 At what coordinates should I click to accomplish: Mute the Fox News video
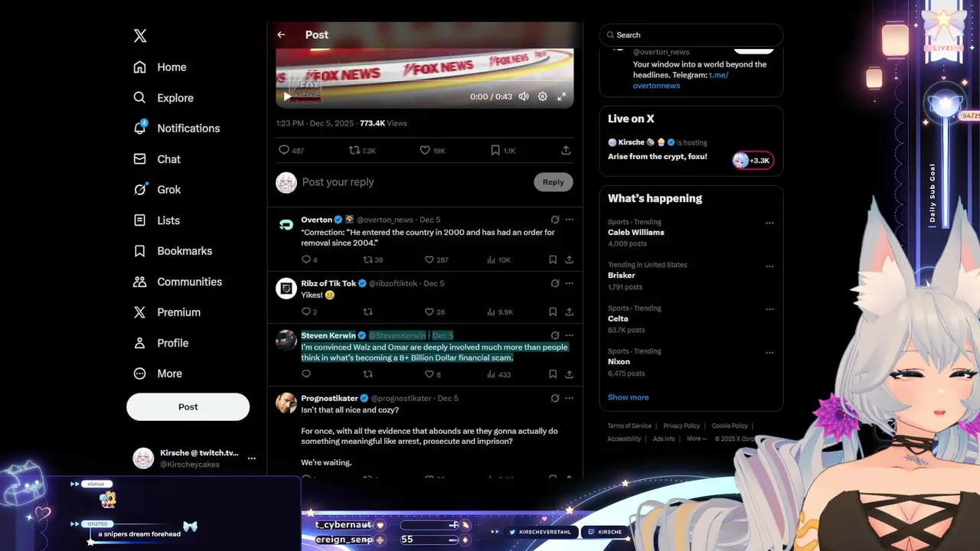click(x=524, y=96)
